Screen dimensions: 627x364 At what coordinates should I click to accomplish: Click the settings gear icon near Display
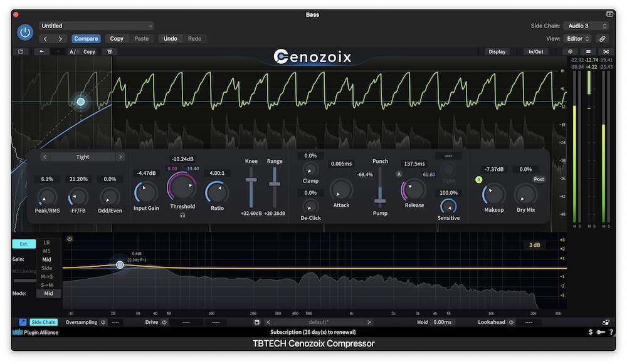point(571,51)
